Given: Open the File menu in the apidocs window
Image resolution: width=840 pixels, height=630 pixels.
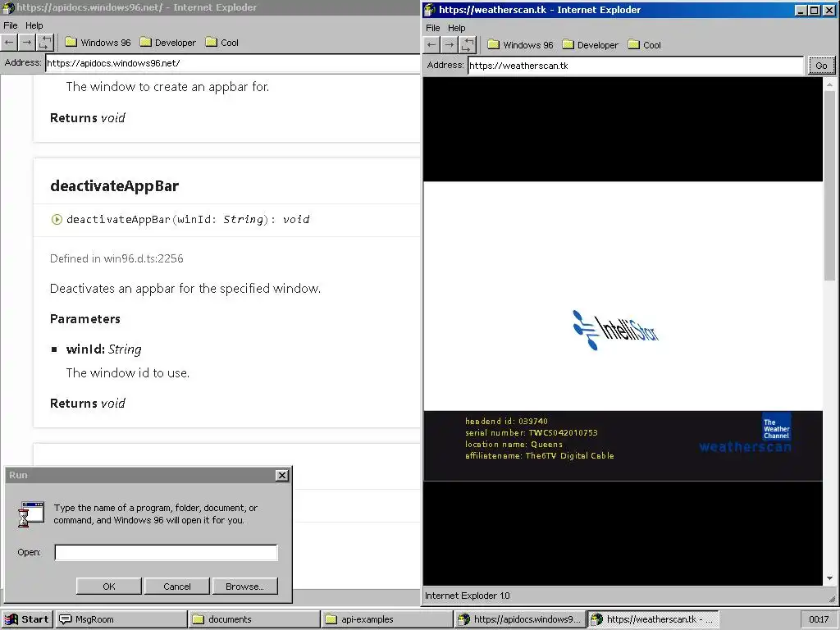Looking at the screenshot, I should pyautogui.click(x=10, y=25).
